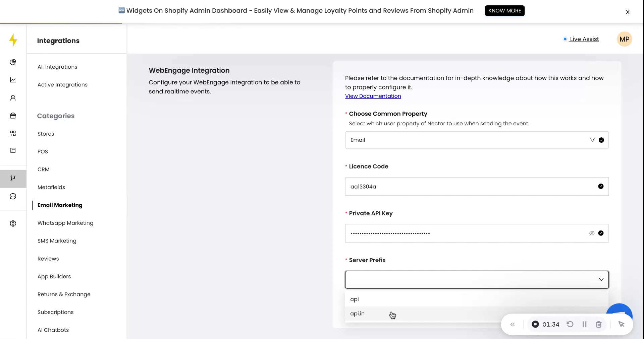Image resolution: width=644 pixels, height=339 pixels.
Task: Select the performance line chart icon
Action: [13, 80]
